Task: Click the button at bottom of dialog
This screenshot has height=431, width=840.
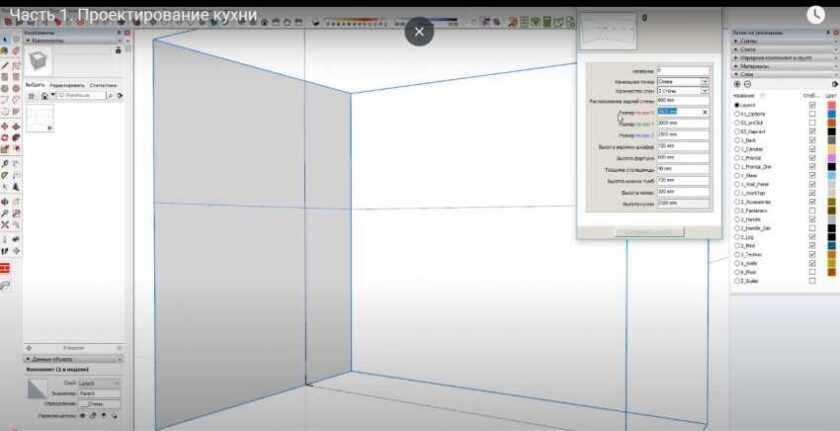Action: point(649,231)
